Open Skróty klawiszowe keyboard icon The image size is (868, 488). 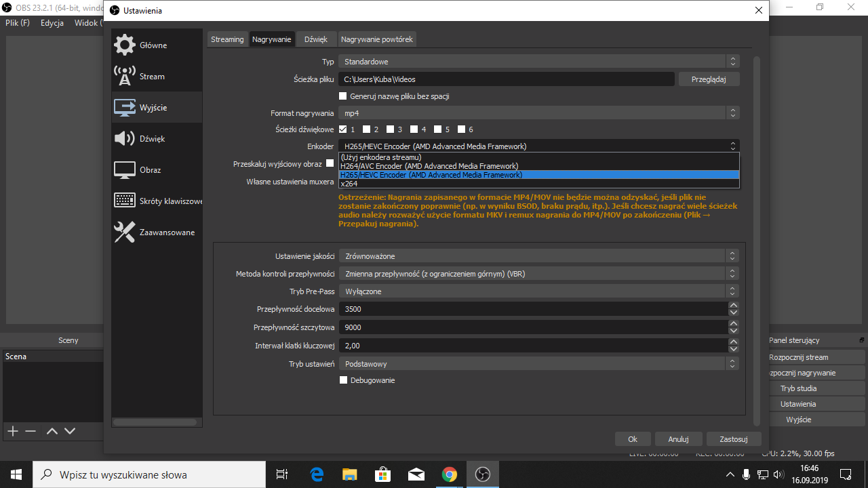[125, 201]
